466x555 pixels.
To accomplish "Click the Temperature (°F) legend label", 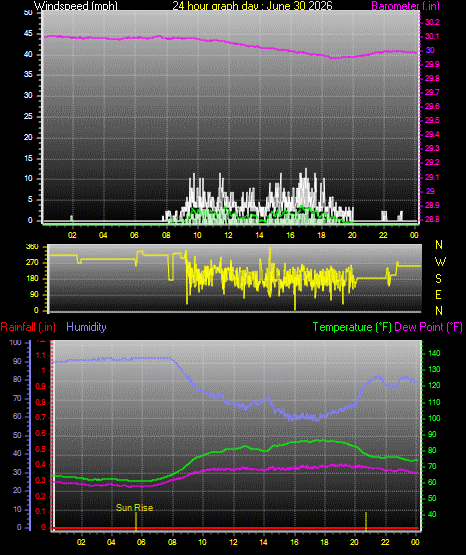I will (352, 327).
